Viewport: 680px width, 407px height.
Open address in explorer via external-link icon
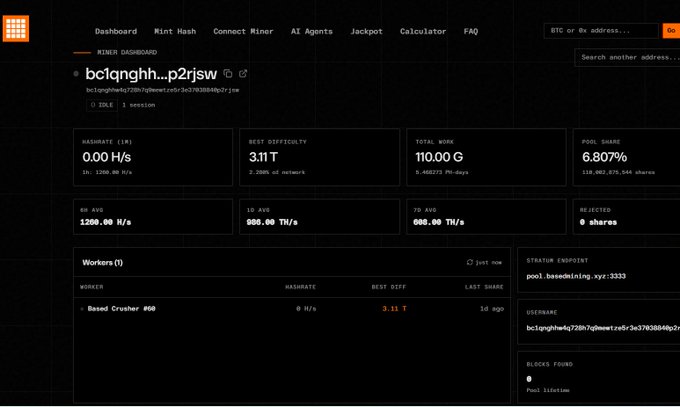[243, 74]
